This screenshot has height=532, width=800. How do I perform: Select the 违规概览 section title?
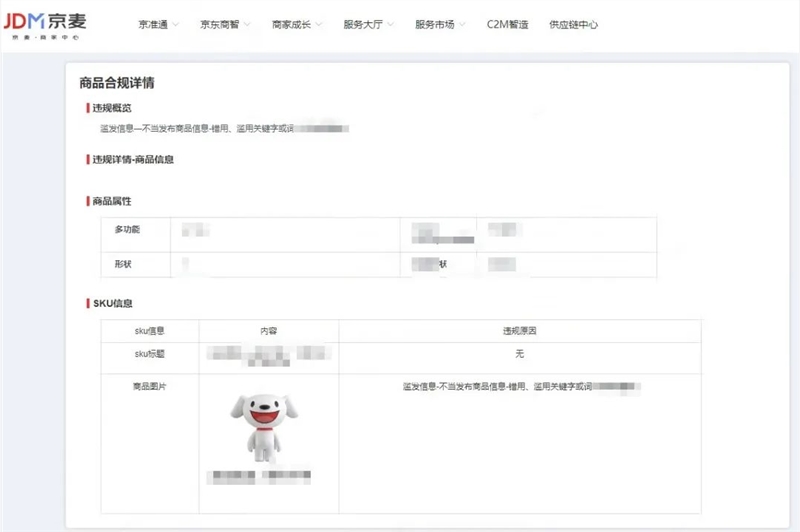coord(112,108)
